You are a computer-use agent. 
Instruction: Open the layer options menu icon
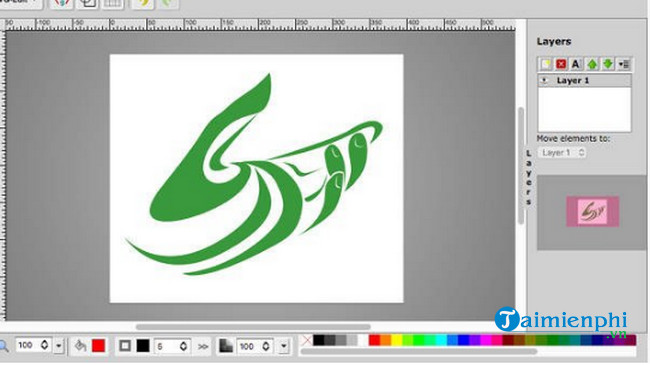tap(624, 64)
